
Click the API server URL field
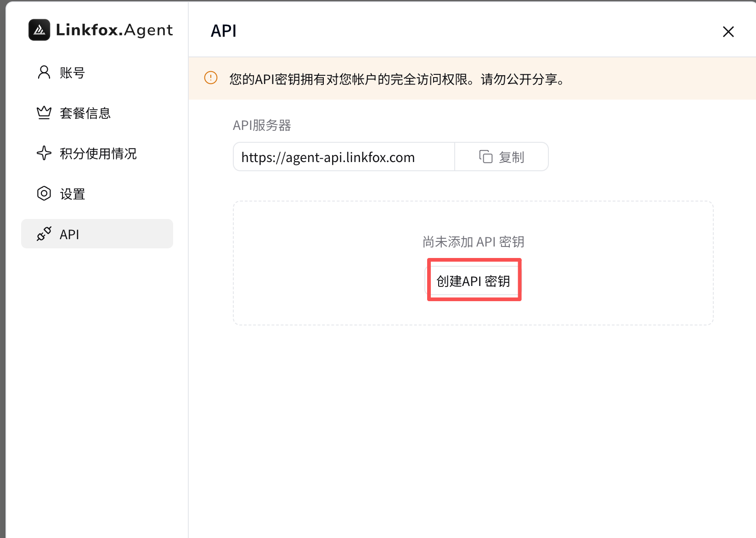coord(344,157)
